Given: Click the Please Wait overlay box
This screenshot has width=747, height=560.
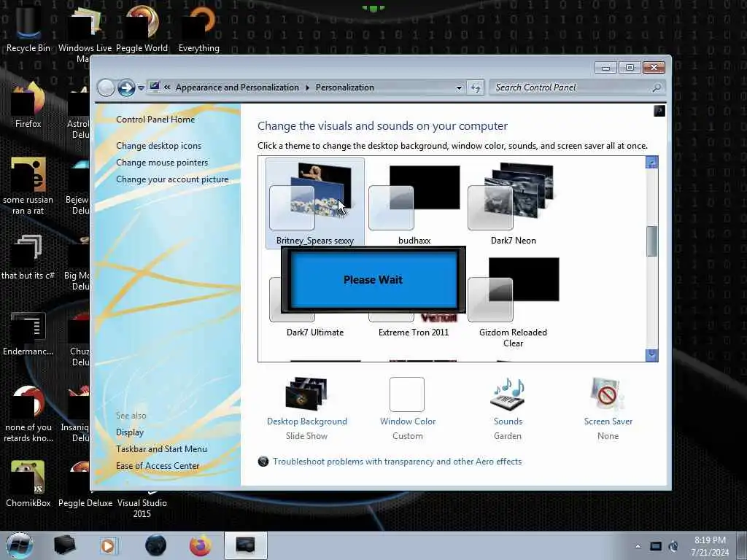Looking at the screenshot, I should 373,279.
